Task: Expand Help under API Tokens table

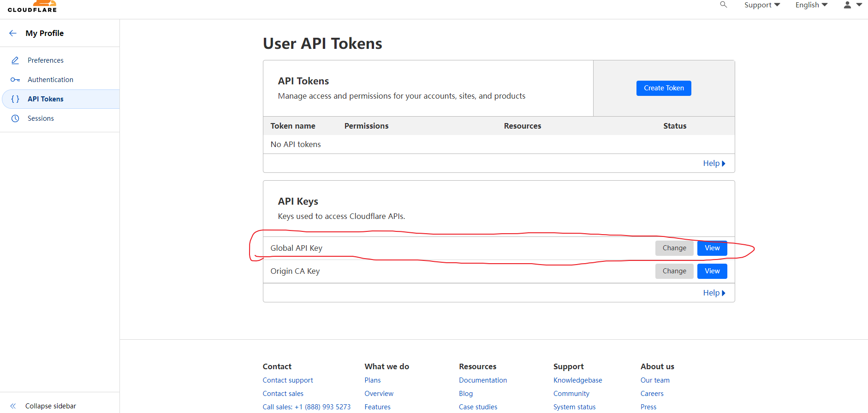Action: tap(714, 163)
